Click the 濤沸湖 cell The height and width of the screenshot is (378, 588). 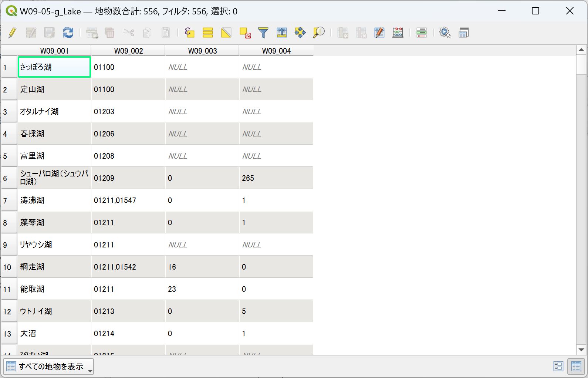(54, 200)
